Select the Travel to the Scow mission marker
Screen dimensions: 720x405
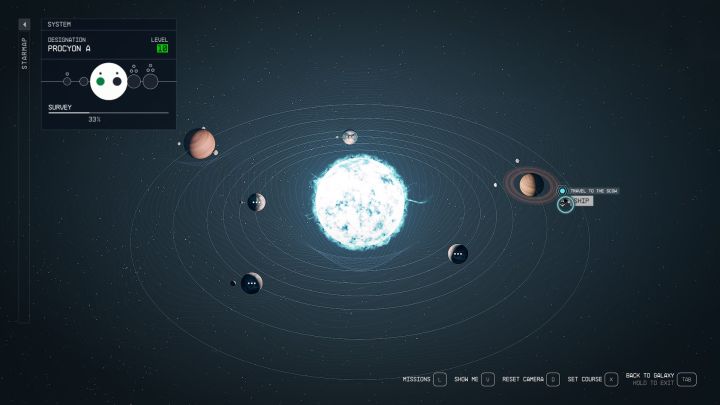[562, 191]
